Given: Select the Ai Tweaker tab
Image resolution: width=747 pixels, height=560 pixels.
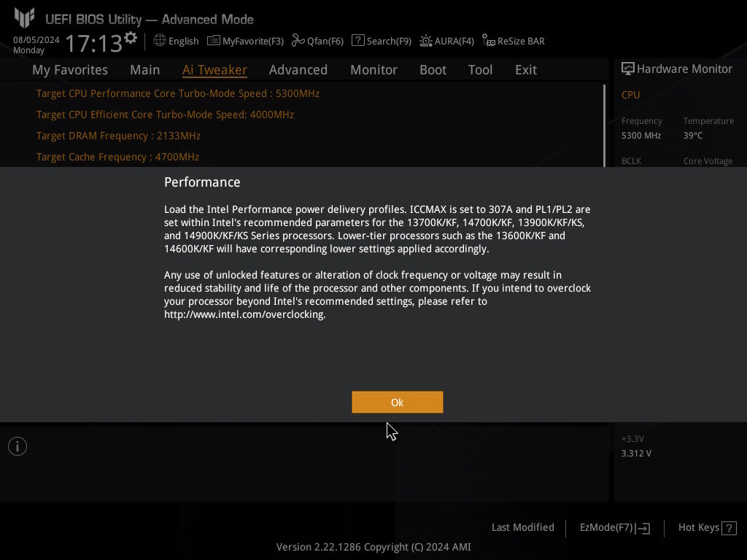Looking at the screenshot, I should pos(214,70).
